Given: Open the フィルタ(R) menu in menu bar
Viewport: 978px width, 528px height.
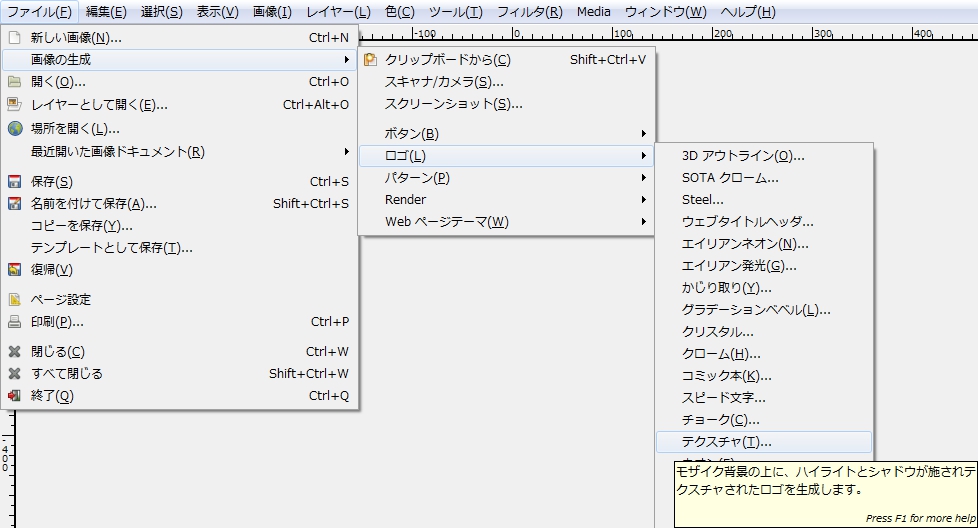Looking at the screenshot, I should point(529,12).
